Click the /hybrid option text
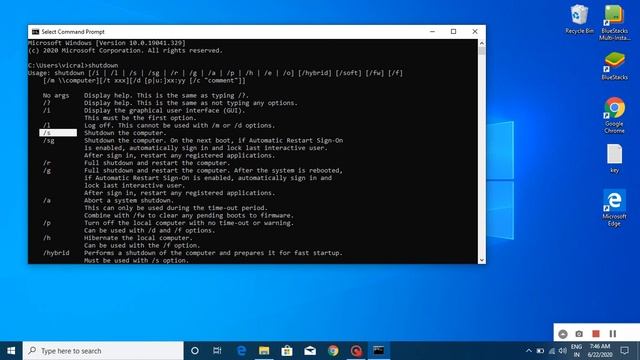640x360 pixels. [x=56, y=253]
